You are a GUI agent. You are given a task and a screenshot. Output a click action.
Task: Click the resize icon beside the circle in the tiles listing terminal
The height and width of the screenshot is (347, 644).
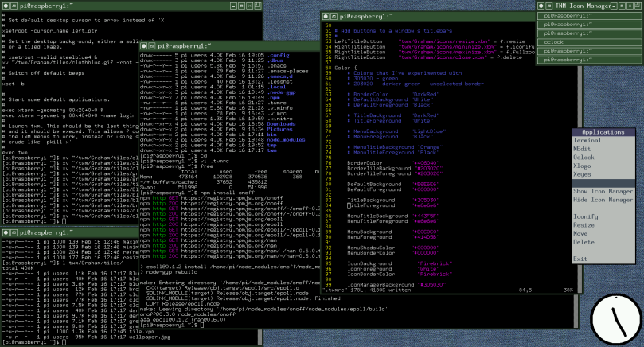(x=14, y=232)
